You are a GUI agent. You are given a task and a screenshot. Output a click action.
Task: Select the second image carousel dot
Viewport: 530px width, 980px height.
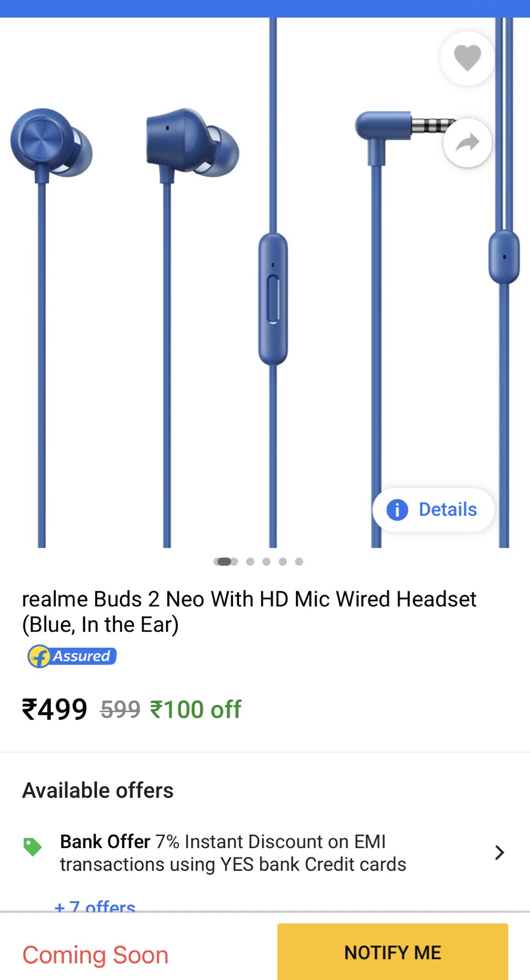click(x=250, y=561)
